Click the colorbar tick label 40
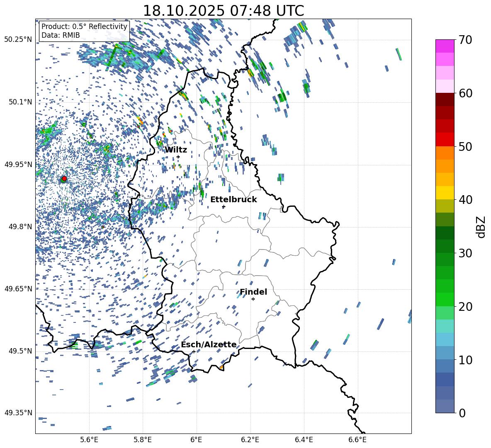This screenshot has height=448, width=491. click(465, 200)
